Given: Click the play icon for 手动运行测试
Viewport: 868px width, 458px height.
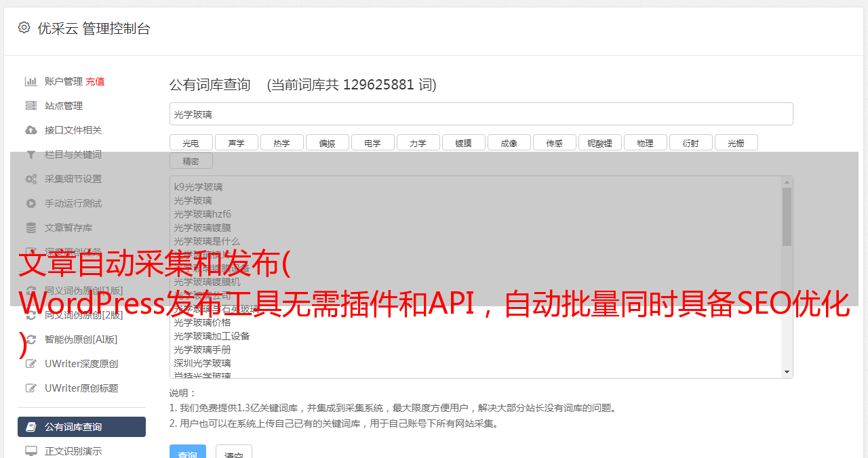Looking at the screenshot, I should click(31, 203).
